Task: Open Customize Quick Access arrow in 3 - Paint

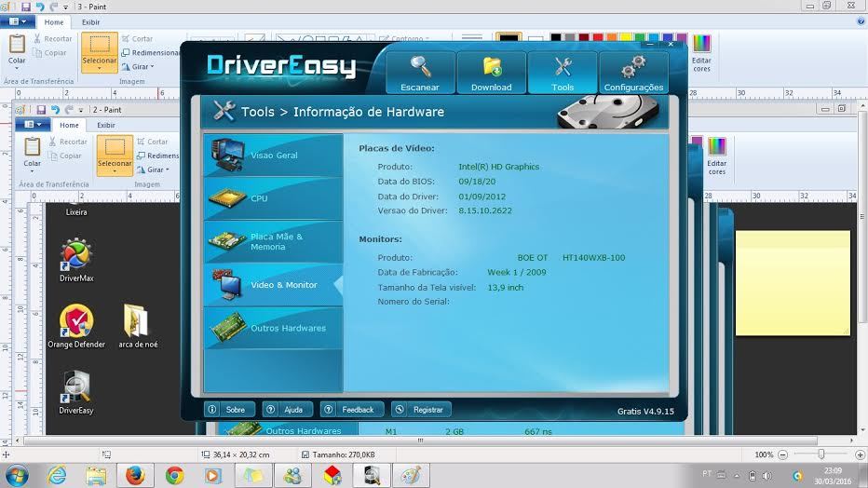Action: click(65, 7)
